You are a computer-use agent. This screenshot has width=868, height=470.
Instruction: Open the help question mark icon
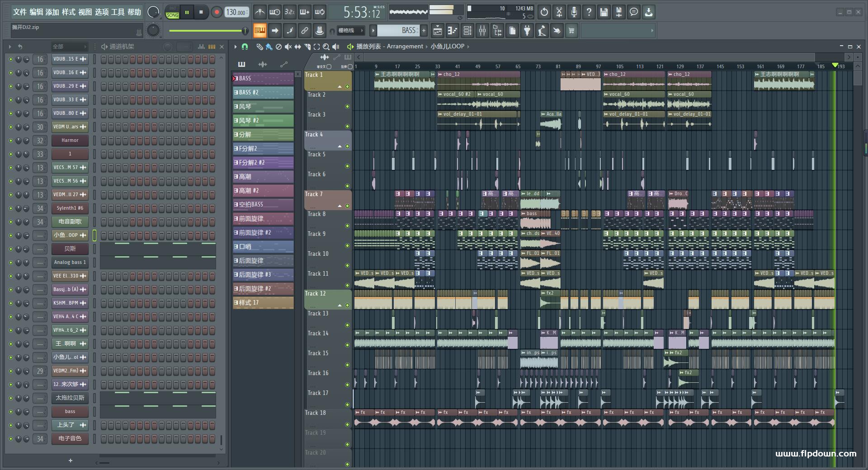point(589,12)
